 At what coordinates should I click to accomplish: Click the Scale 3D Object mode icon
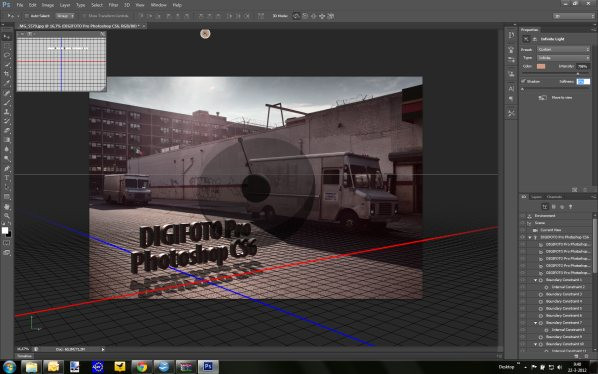tap(331, 16)
